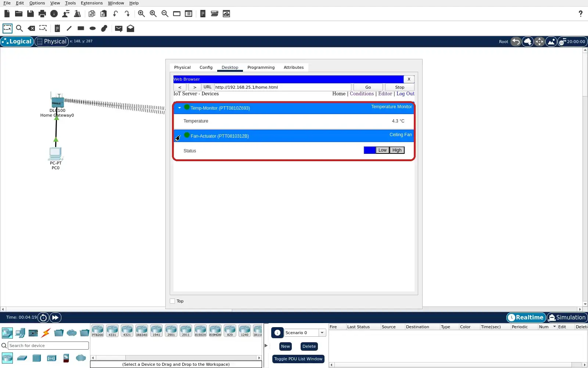Click the New file icon in toolbar
This screenshot has height=368, width=588.
[7, 14]
